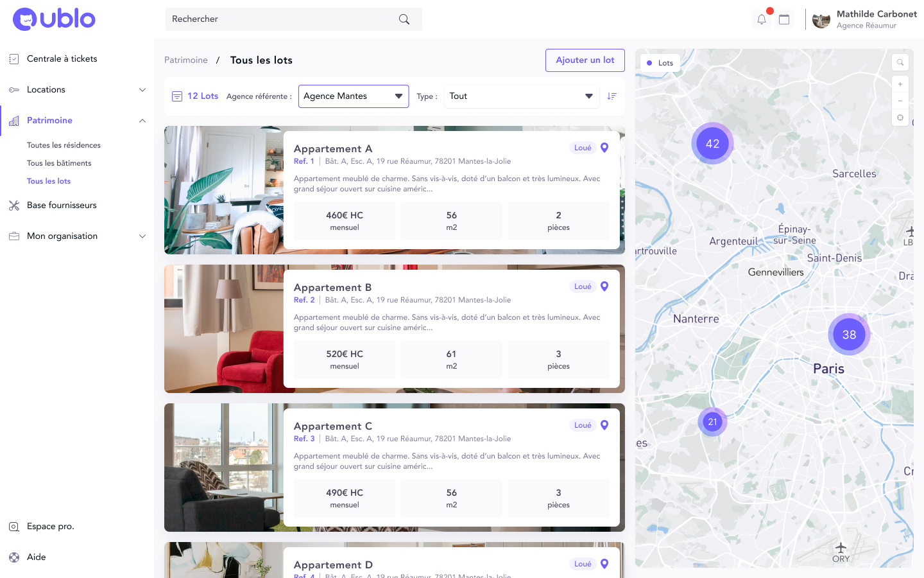924x578 pixels.
Task: Click the sort order icon beside Type filter
Action: point(612,96)
